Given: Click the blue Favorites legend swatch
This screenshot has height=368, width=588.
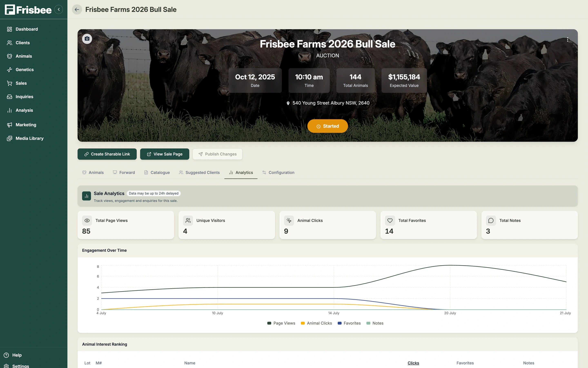Looking at the screenshot, I should (340, 323).
